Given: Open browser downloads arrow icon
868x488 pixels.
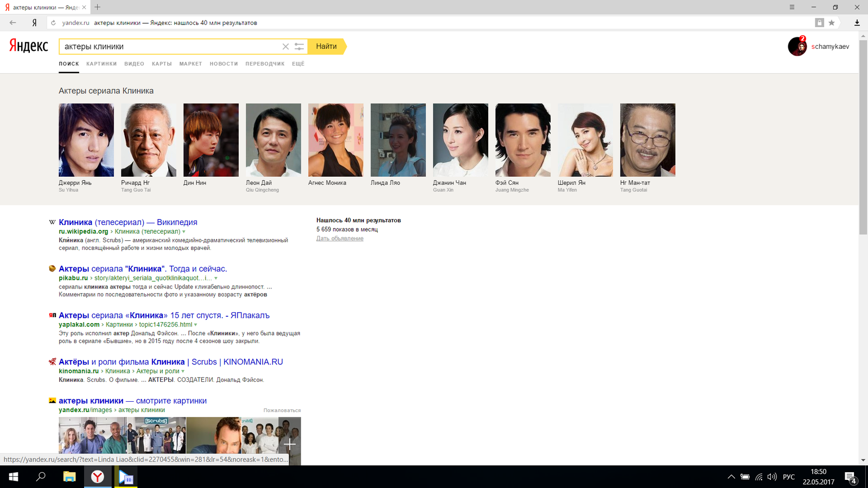Looking at the screenshot, I should (857, 23).
